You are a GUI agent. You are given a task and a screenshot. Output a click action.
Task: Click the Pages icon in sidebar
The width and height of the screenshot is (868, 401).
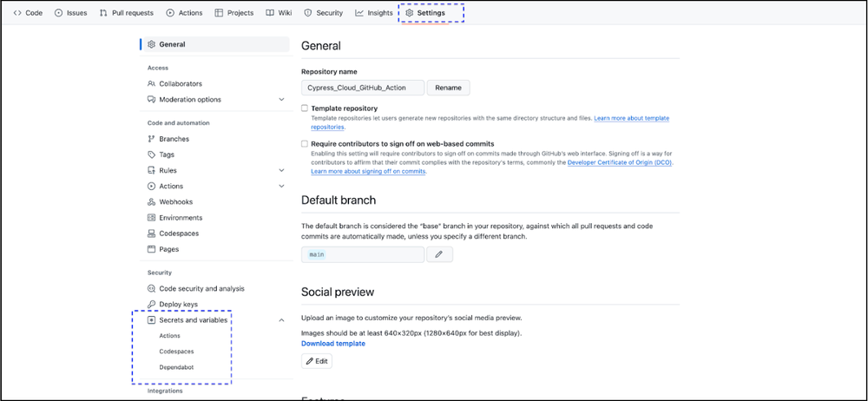point(151,249)
